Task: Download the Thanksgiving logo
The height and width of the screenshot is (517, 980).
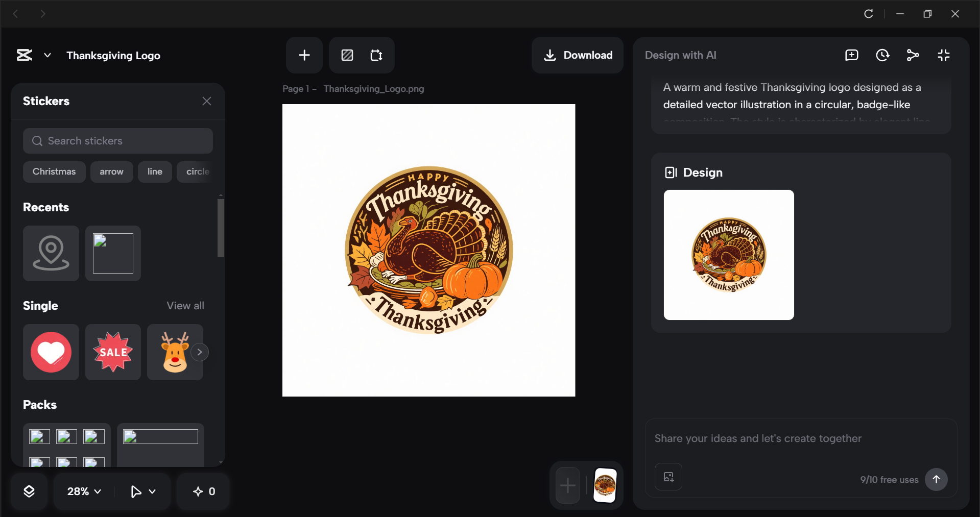Action: pos(577,55)
